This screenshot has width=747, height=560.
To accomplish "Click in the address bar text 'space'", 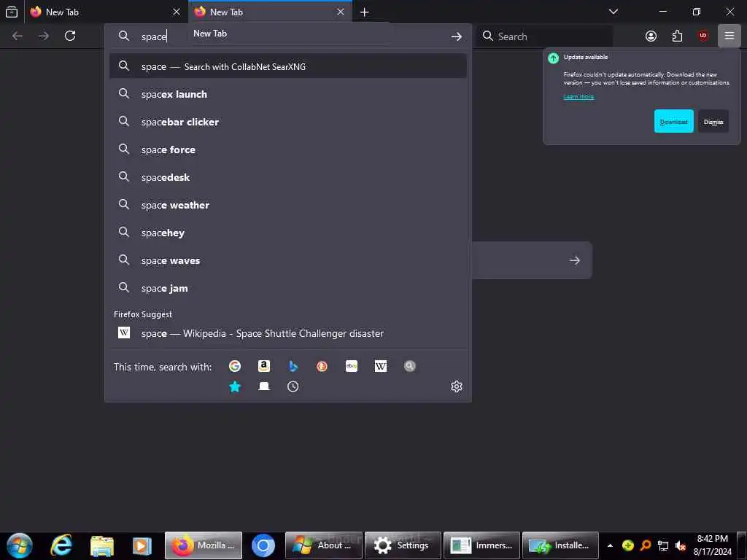I will point(154,36).
